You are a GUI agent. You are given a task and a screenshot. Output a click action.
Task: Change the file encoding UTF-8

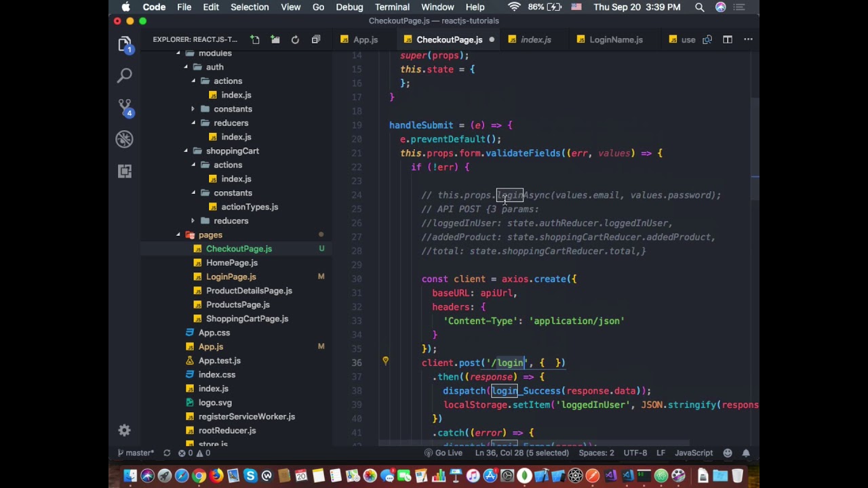pyautogui.click(x=635, y=453)
